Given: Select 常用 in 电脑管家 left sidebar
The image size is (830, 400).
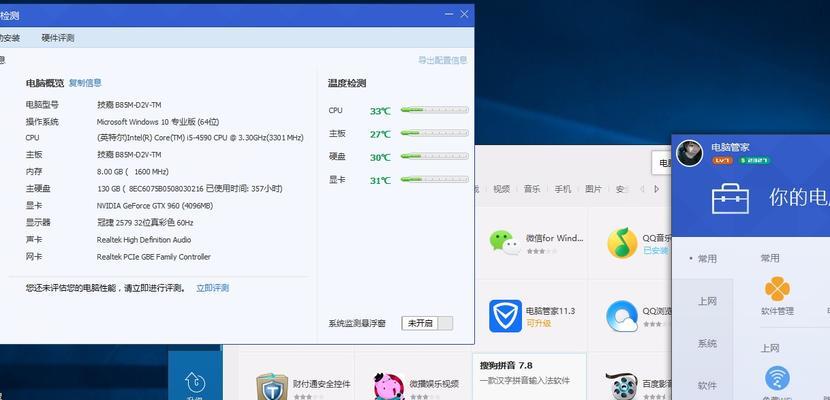Looking at the screenshot, I should [707, 259].
